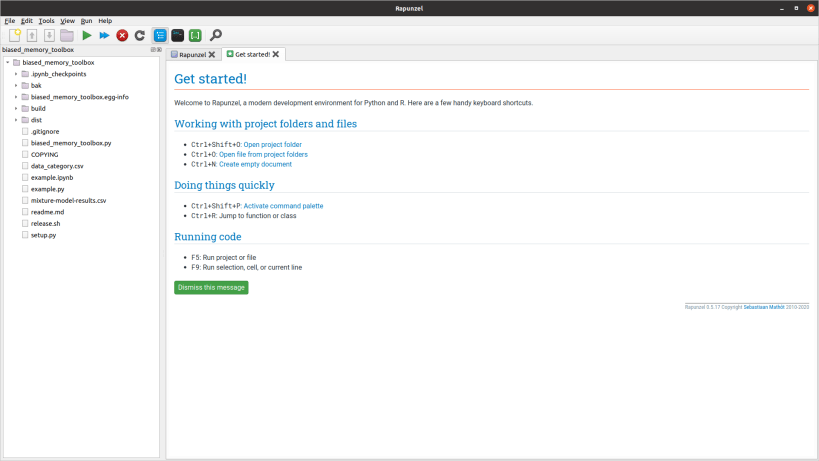Click the folder icon beside biased_memory_toolbox.egg-info
Viewport: 819px width, 461px height.
[x=25, y=97]
